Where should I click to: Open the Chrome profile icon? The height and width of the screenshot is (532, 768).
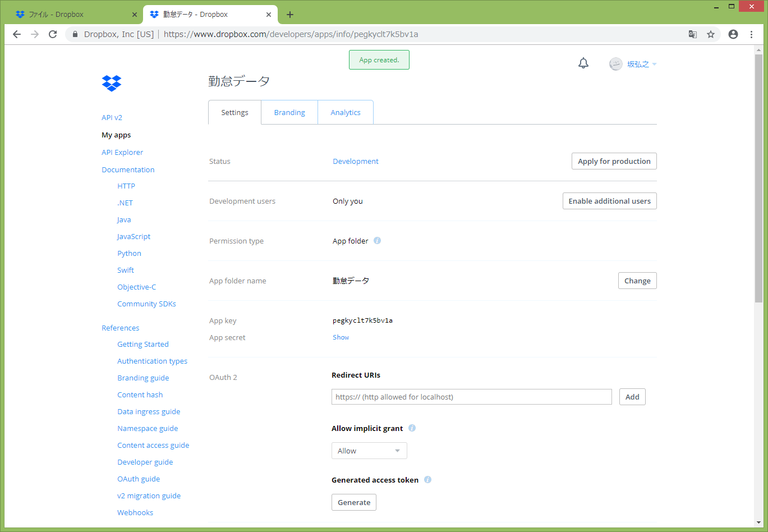[x=733, y=34]
